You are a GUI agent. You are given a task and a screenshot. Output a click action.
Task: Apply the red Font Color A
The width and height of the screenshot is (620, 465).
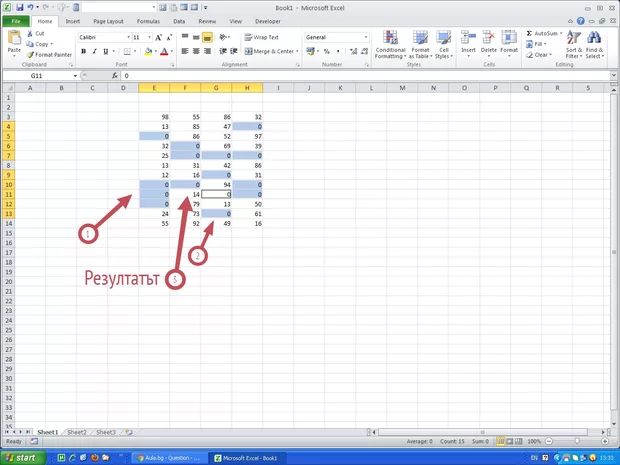tap(164, 51)
